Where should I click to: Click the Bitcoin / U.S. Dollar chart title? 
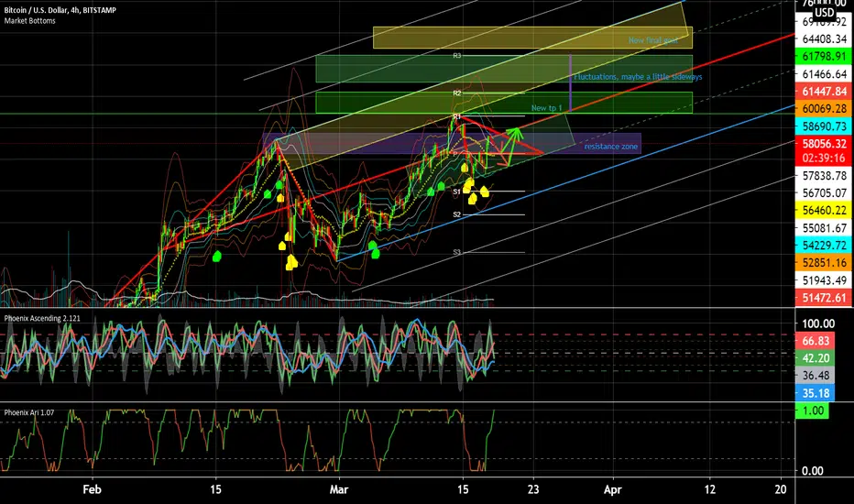[x=60, y=10]
